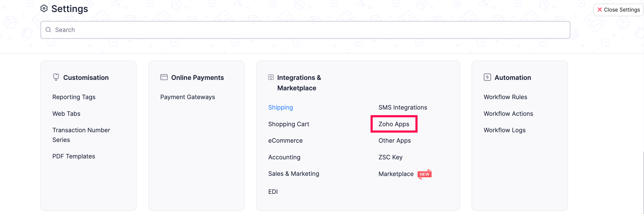This screenshot has width=644, height=214.
Task: Click the red X icon beside Close Settings
Action: pos(600,9)
